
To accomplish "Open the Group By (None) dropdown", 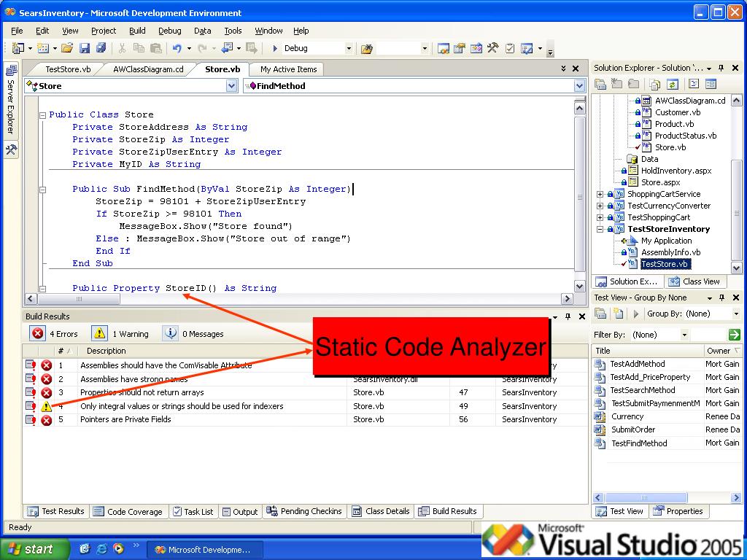I will coord(736,314).
